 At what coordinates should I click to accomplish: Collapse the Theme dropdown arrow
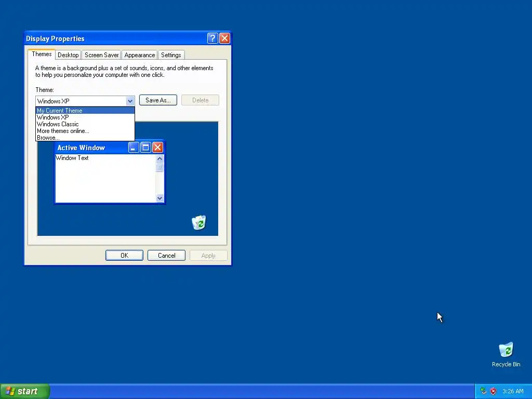[130, 101]
